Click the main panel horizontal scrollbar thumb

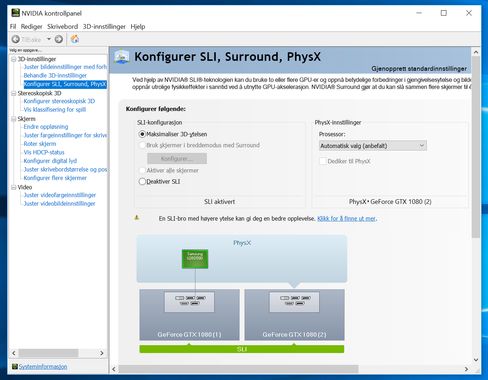238,369
